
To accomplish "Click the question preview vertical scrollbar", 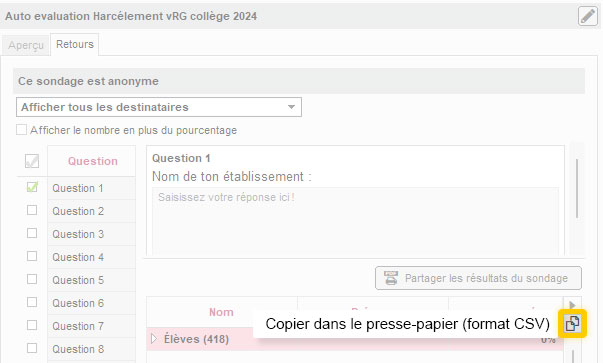I will pyautogui.click(x=577, y=188).
